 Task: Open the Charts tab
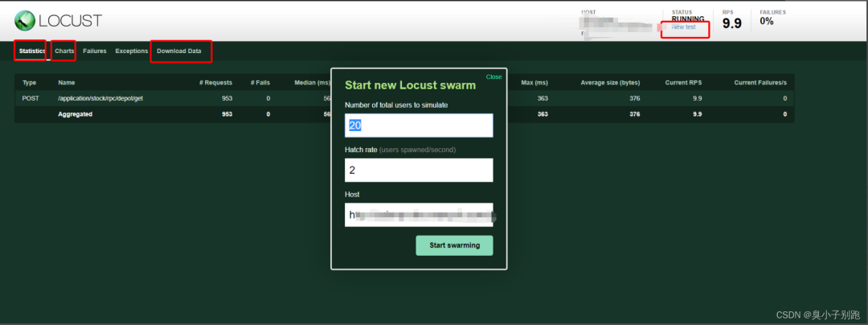pyautogui.click(x=64, y=51)
